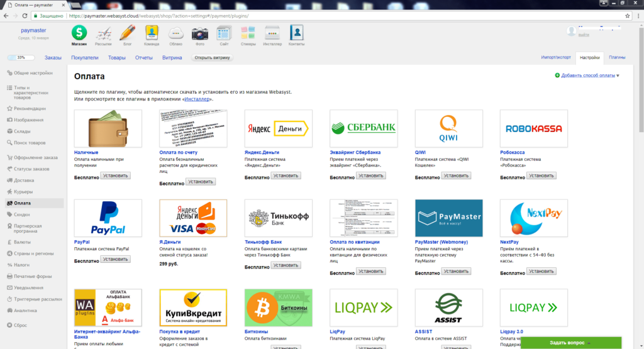
Task: Click the user avatar icon
Action: (571, 31)
